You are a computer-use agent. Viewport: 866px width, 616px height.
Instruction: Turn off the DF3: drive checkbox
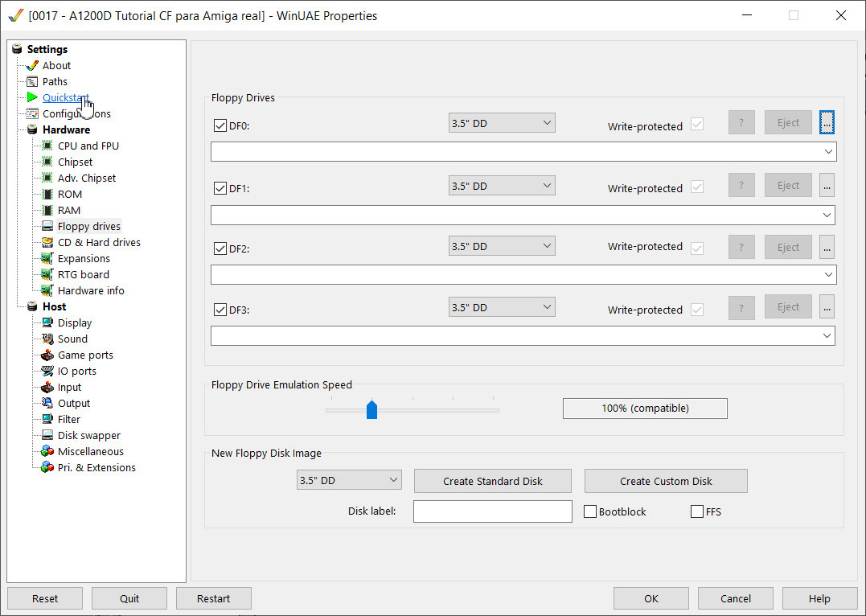220,310
